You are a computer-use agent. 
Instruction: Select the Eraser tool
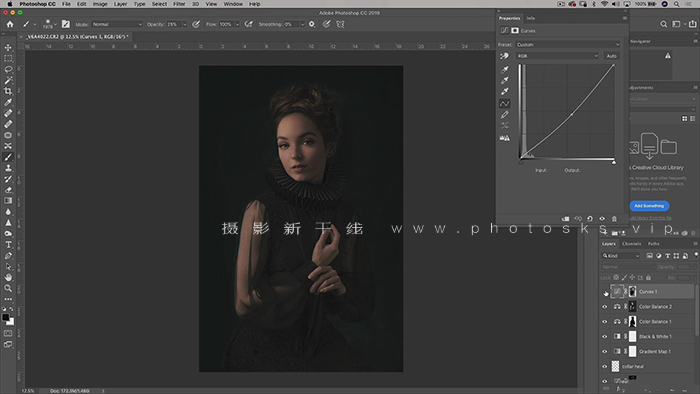(8, 190)
